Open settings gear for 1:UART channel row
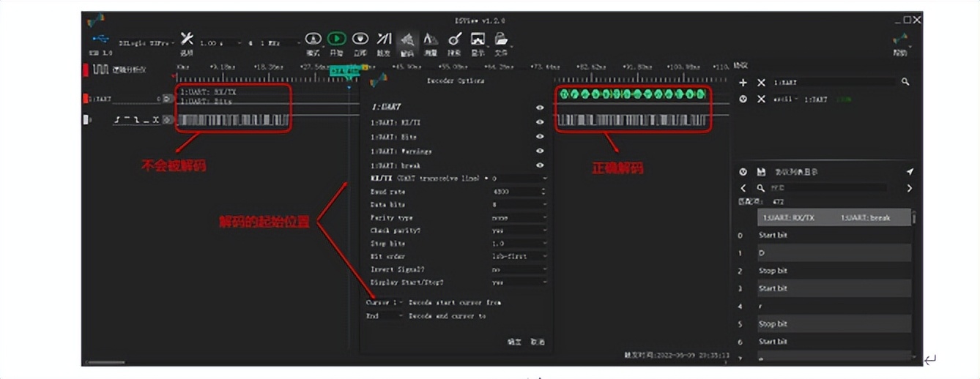980x379 pixels. coord(167,98)
